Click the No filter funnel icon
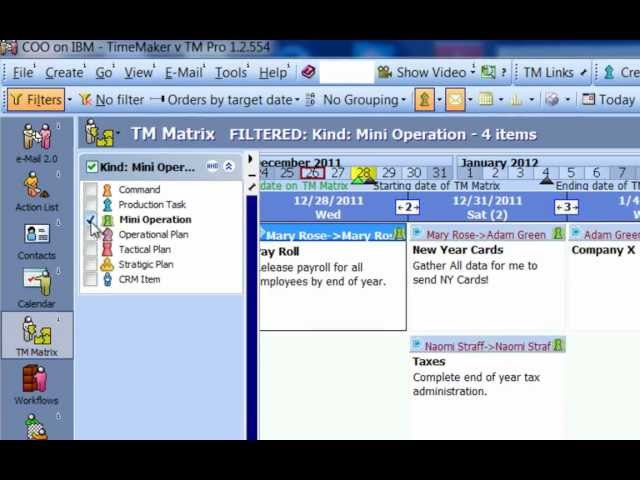 point(85,99)
